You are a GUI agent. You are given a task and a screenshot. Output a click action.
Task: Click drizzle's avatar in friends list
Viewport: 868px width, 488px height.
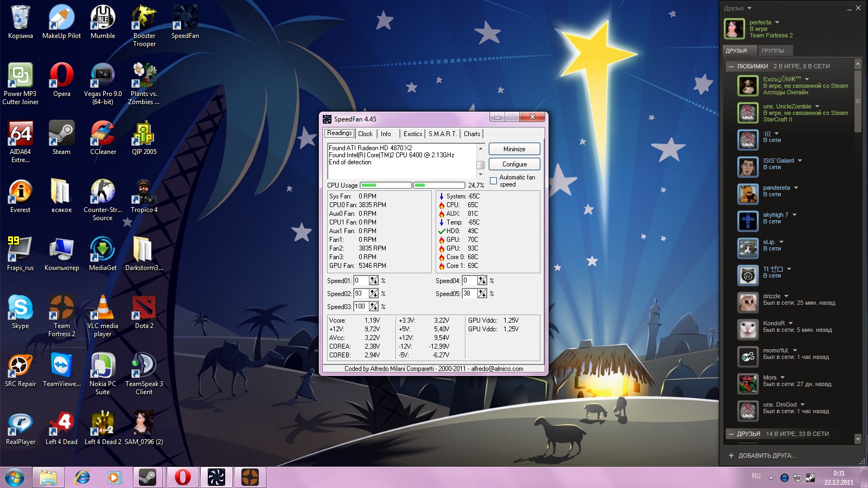tap(748, 302)
